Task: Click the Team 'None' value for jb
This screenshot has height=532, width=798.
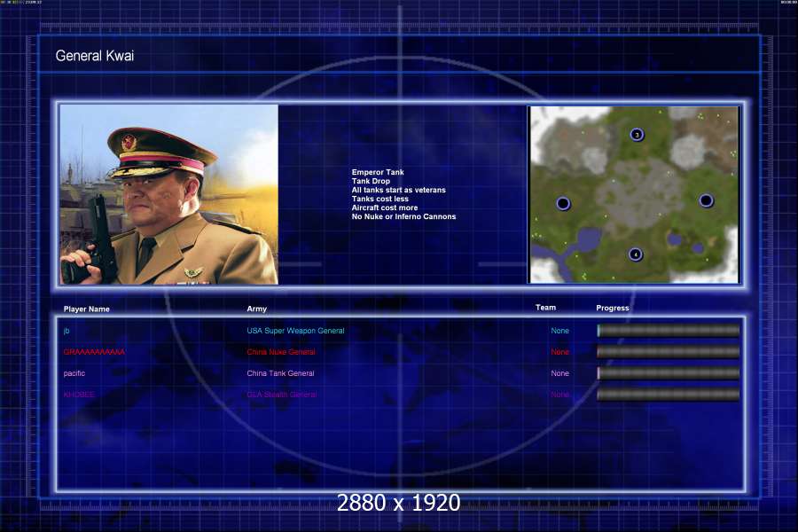Action: coord(559,331)
